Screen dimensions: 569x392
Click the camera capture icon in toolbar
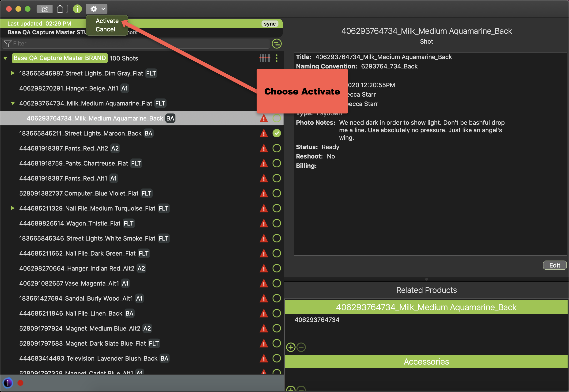45,9
